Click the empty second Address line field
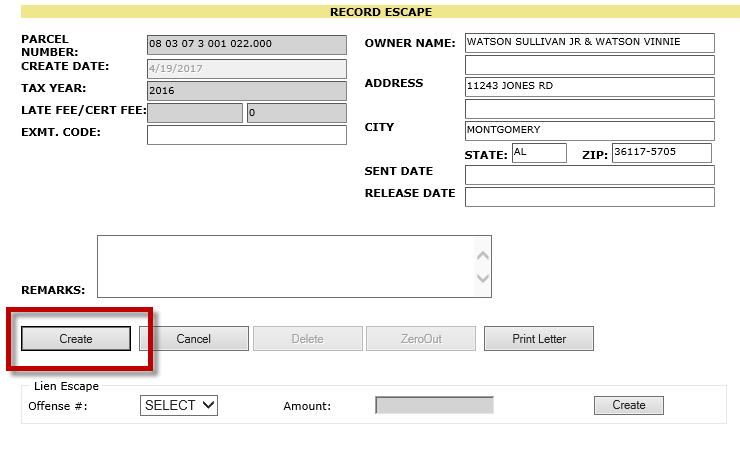The height and width of the screenshot is (450, 740). coord(590,109)
